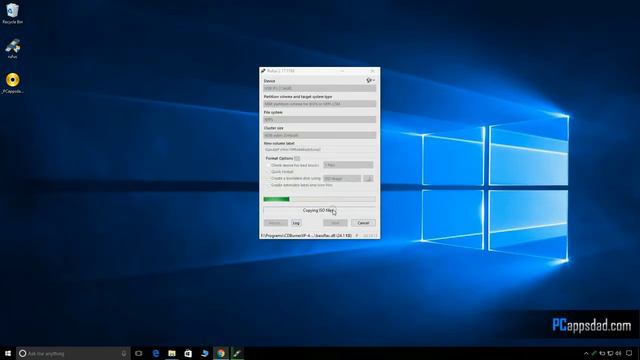Click the disc image browse icon button
Image resolution: width=640 pixels, height=360 pixels.
coord(368,178)
